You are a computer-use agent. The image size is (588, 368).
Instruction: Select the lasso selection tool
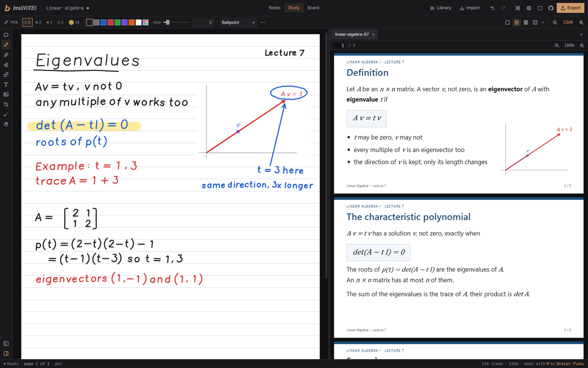point(6,35)
